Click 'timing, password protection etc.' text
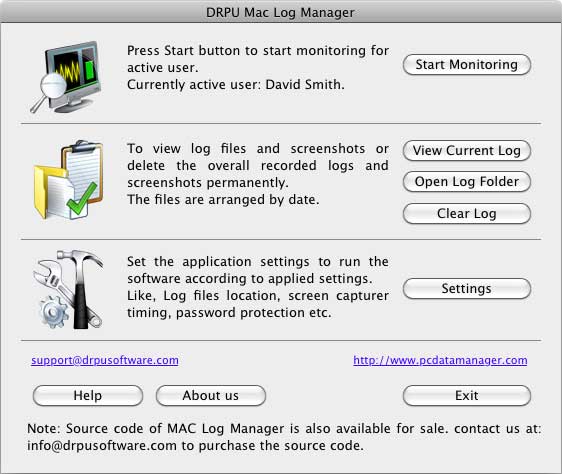Image resolution: width=562 pixels, height=474 pixels. pos(229,313)
